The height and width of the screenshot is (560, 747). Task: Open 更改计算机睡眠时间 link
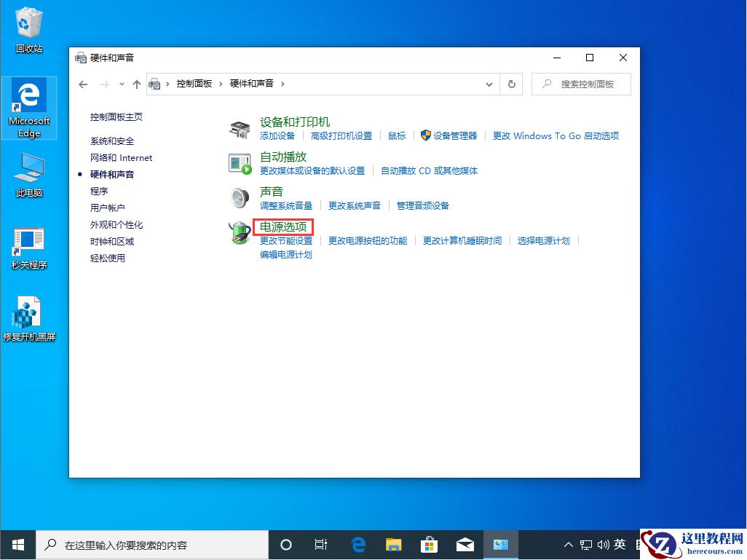pos(462,240)
